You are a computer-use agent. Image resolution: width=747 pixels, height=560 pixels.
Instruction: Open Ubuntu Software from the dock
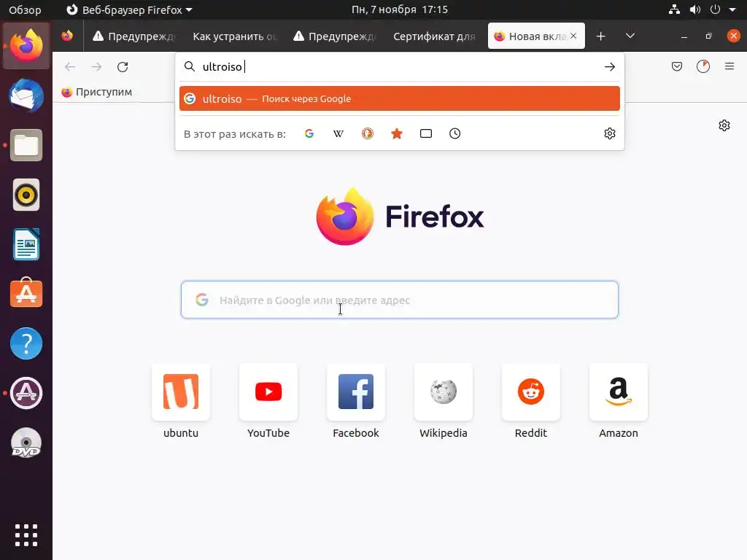point(26,293)
